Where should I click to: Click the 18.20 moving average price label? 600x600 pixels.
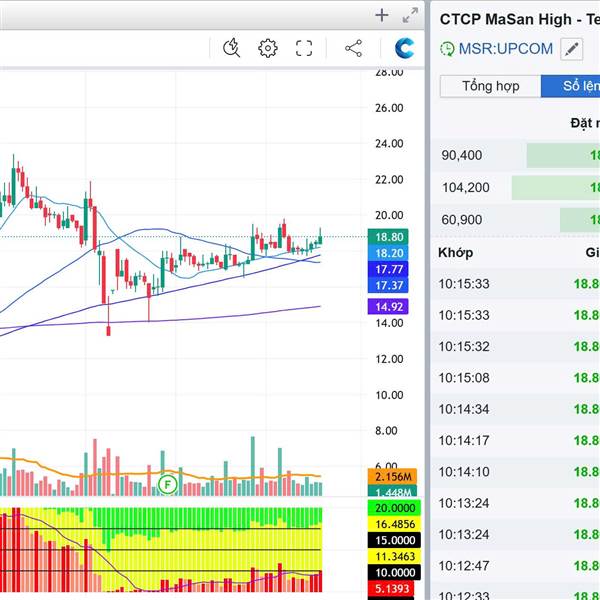pos(388,253)
